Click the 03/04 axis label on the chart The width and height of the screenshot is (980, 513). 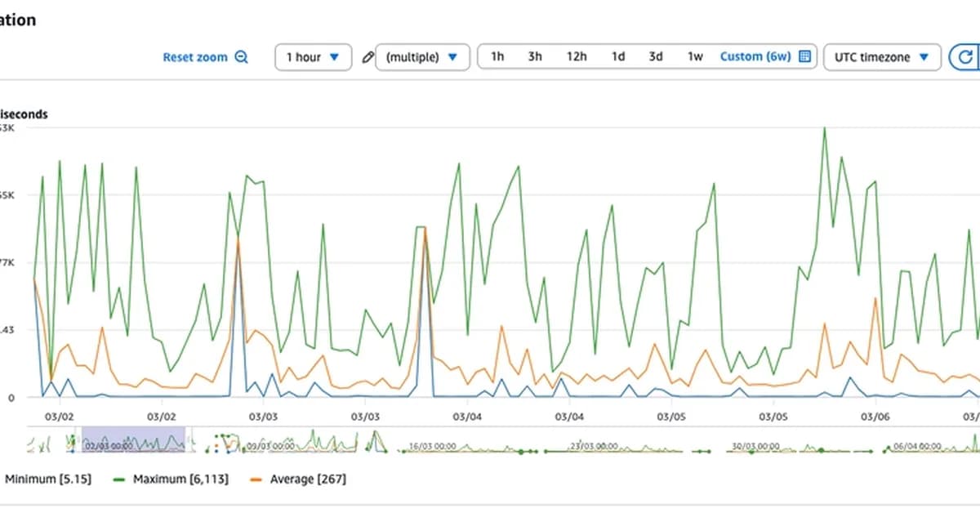[469, 416]
